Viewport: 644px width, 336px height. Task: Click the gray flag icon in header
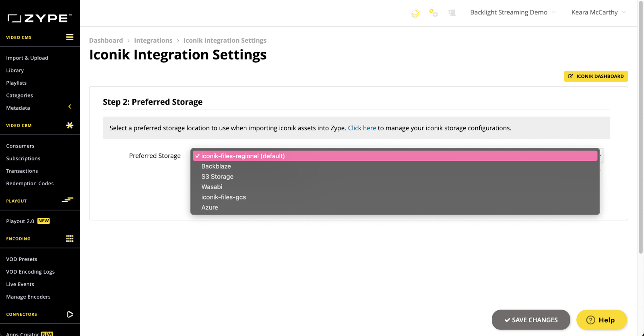pos(452,13)
